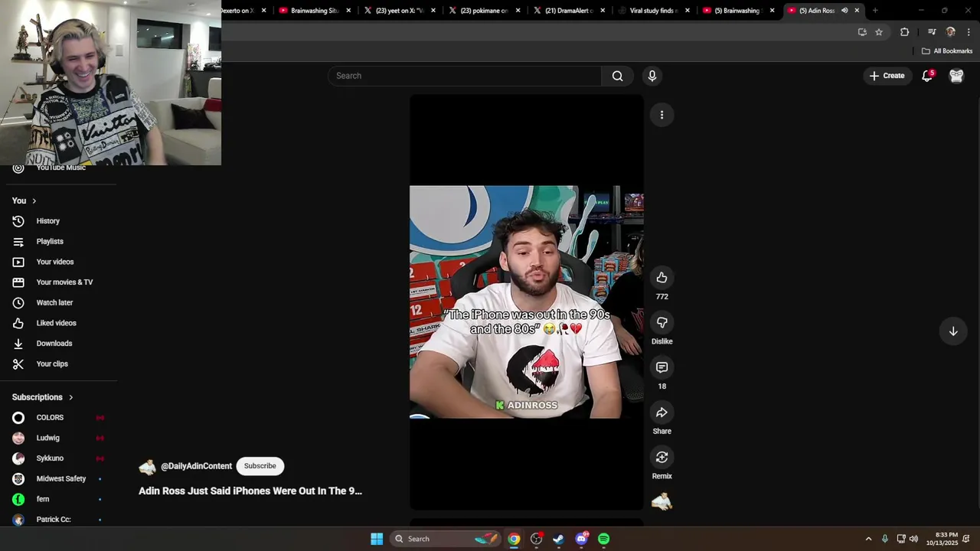This screenshot has width=980, height=551.
Task: Switch to the first Brainwashing Situ tab
Action: (x=314, y=11)
